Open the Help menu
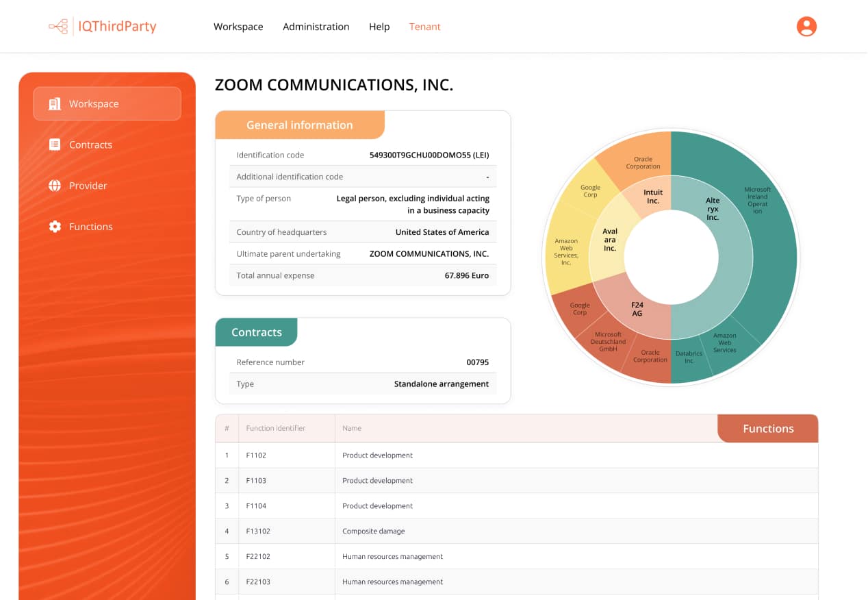868x600 pixels. coord(379,27)
